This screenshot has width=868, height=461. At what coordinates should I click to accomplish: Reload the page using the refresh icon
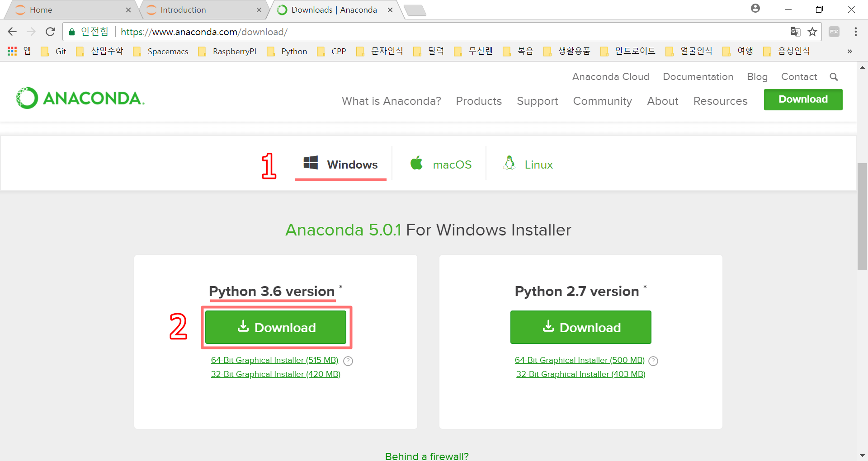[x=50, y=32]
